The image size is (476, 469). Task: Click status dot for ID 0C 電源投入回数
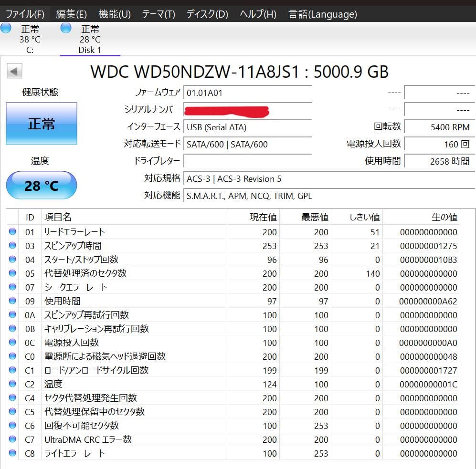click(x=12, y=342)
